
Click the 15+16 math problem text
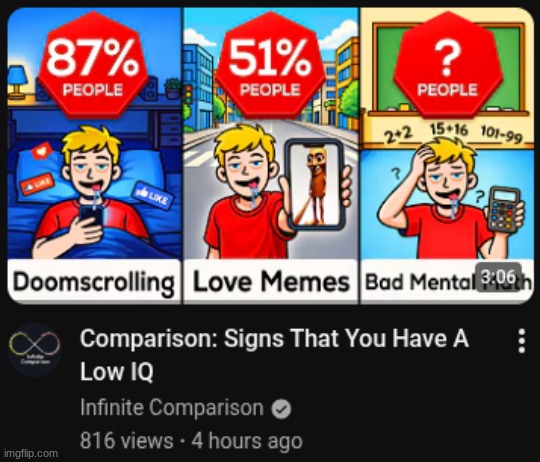449,130
